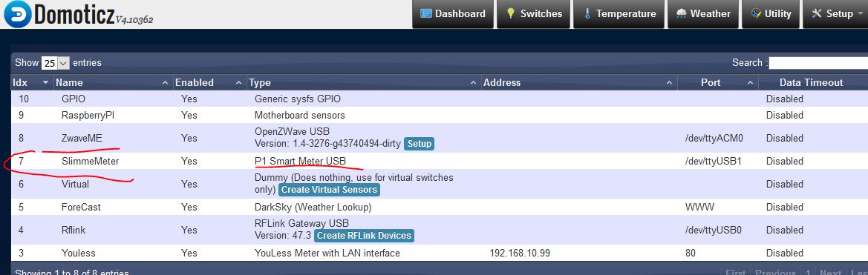Image resolution: width=868 pixels, height=275 pixels.
Task: Select the ZwaveME hardware name
Action: (82, 138)
